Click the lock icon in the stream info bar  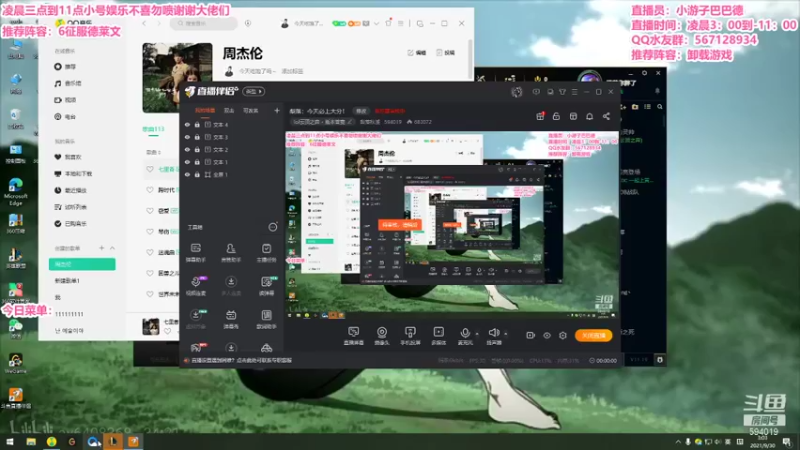pos(556,116)
